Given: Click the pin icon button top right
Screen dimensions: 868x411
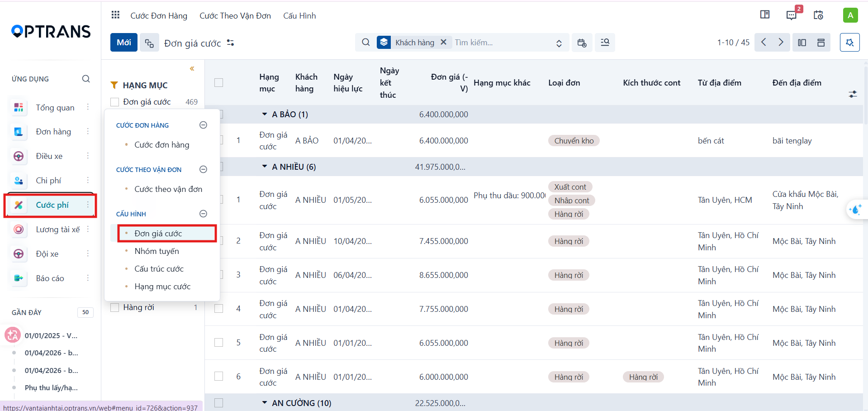Looking at the screenshot, I should [x=850, y=43].
